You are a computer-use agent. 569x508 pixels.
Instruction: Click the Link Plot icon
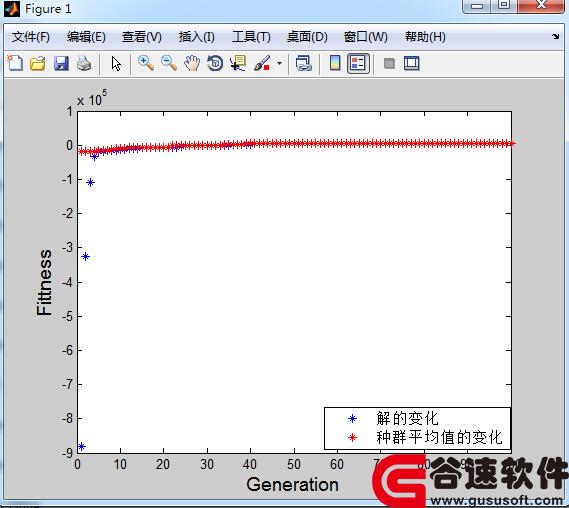(304, 64)
